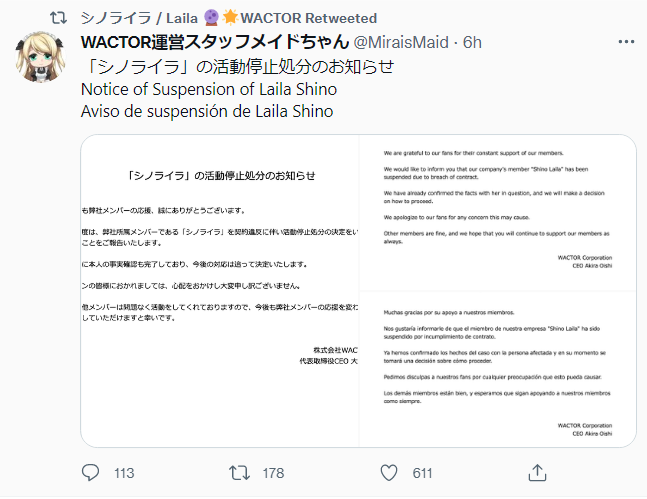Image resolution: width=647 pixels, height=499 pixels.
Task: Open the Spanish notice image bottom right
Action: [498, 369]
